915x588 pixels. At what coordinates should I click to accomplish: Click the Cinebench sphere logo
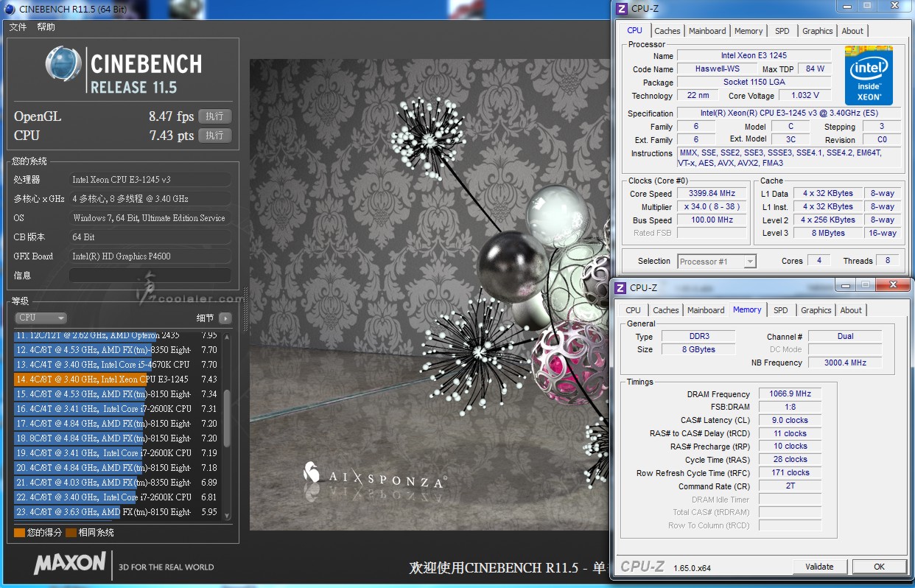63,65
